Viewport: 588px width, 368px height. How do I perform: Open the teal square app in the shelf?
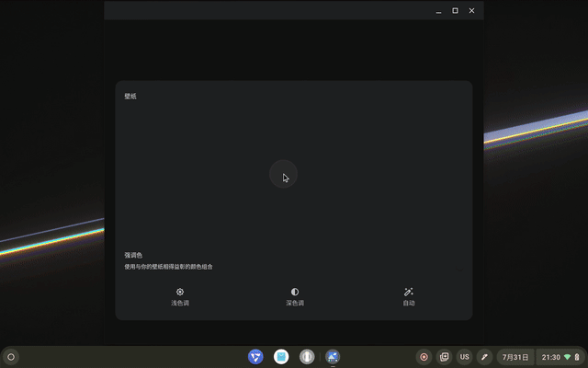[281, 356]
